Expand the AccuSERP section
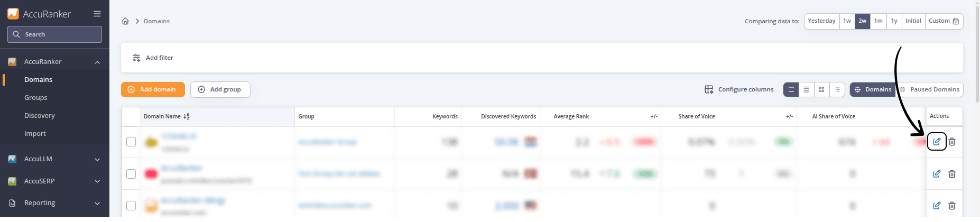This screenshot has width=980, height=222. [97, 181]
